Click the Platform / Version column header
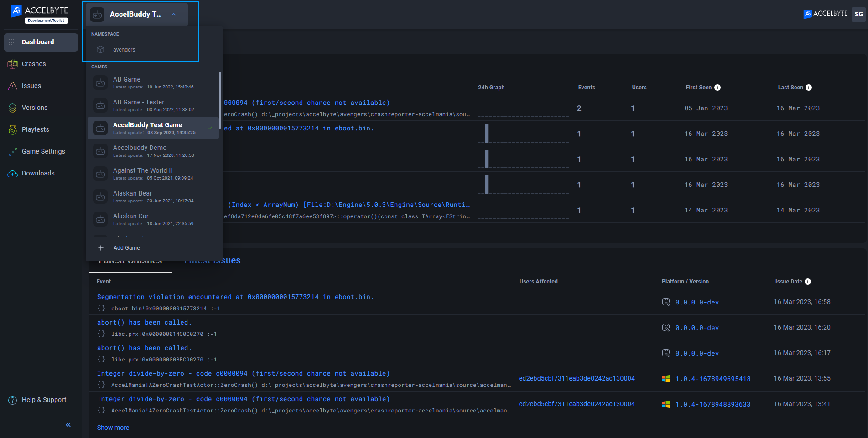 click(x=685, y=282)
